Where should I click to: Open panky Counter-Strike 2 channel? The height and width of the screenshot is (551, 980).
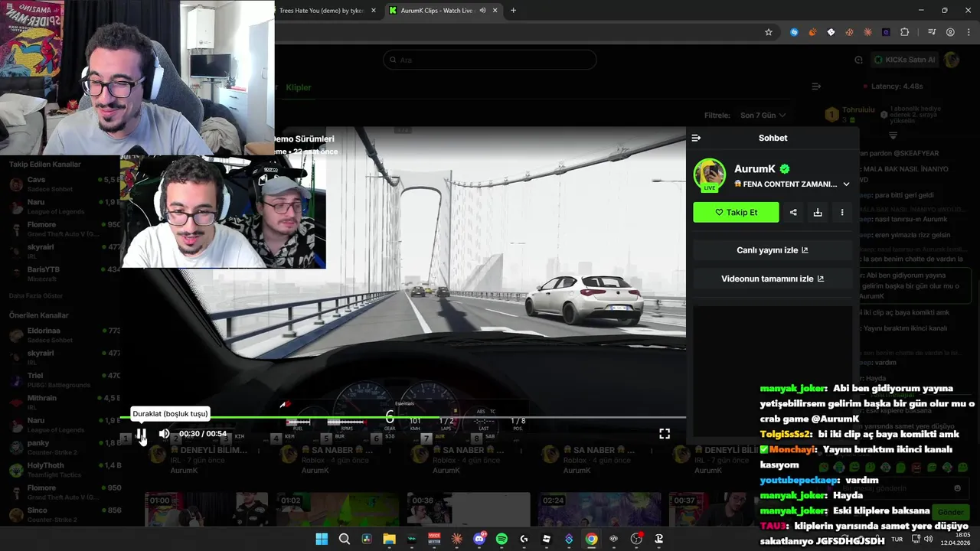61,447
